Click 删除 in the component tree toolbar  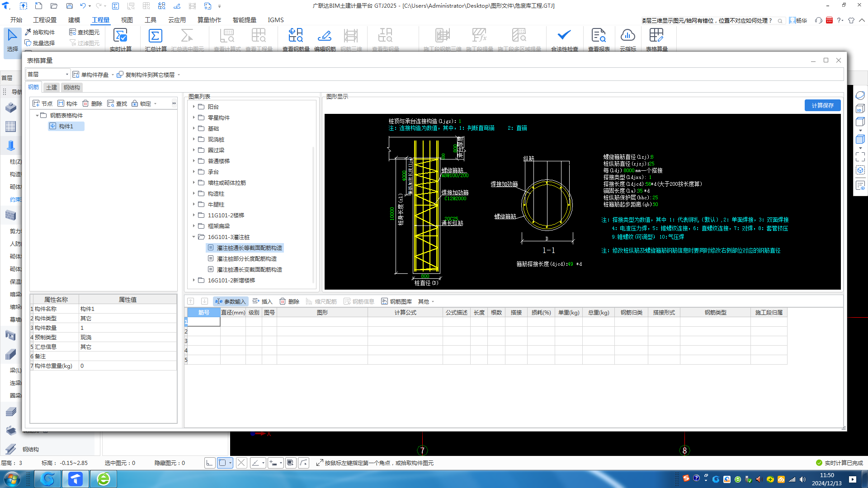[x=92, y=103]
